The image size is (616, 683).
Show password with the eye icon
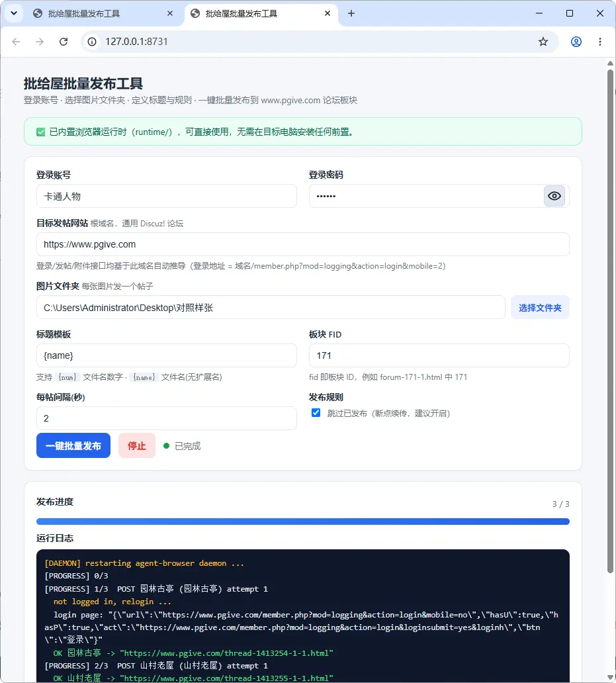pyautogui.click(x=554, y=196)
